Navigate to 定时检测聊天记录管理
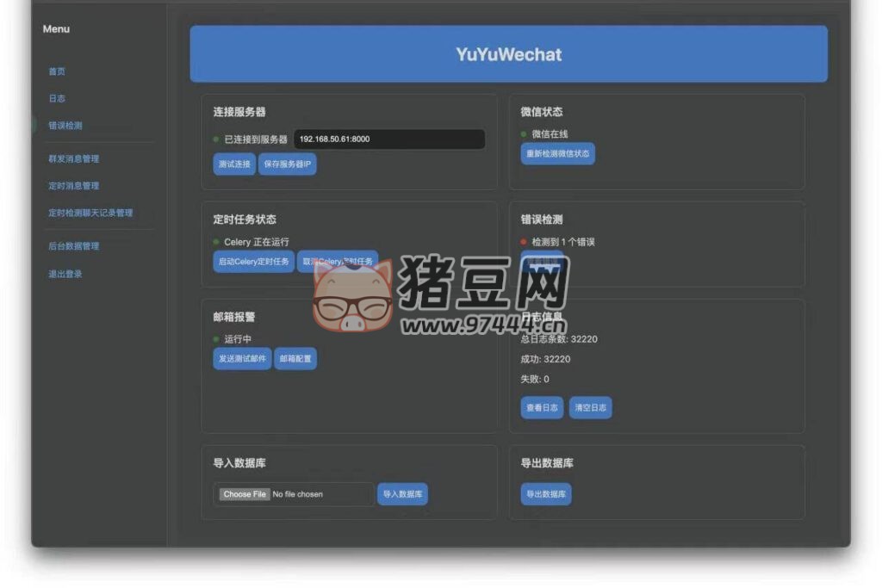Image resolution: width=882 pixels, height=588 pixels. pyautogui.click(x=90, y=213)
